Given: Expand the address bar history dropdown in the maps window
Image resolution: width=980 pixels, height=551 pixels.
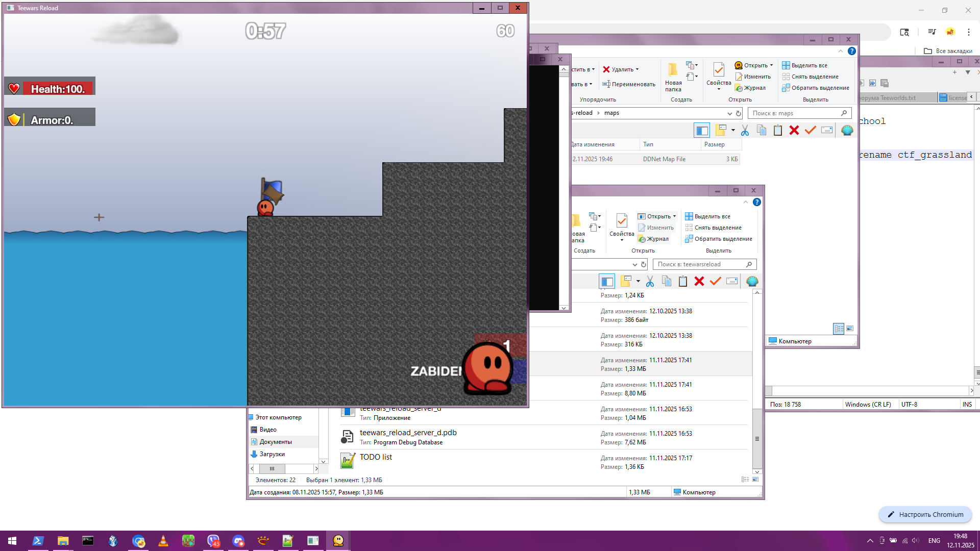Looking at the screenshot, I should pyautogui.click(x=729, y=113).
